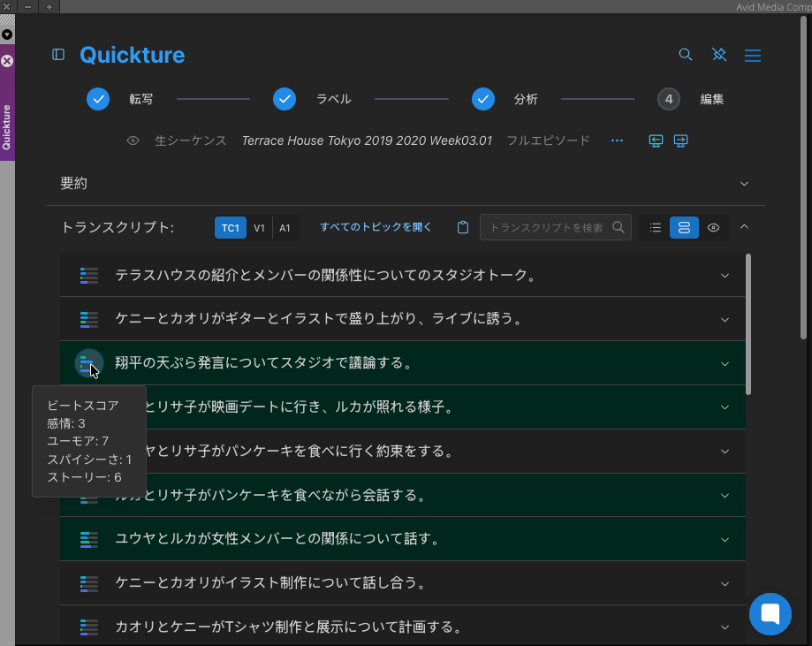Expand the パンケーキを食べに行く約束 topic chevron
Image resolution: width=812 pixels, height=646 pixels.
click(725, 452)
